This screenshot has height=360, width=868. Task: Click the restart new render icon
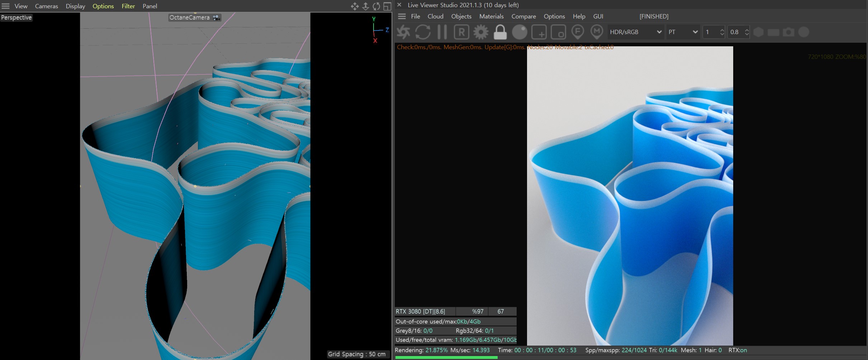click(x=423, y=32)
